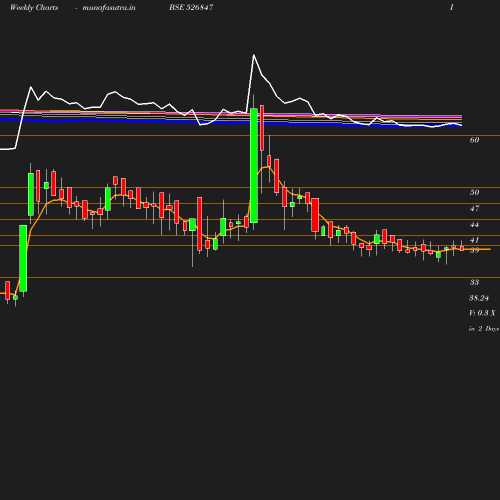Click the munafasutra.in label
Screen dimensions: 500x500
click(x=109, y=8)
